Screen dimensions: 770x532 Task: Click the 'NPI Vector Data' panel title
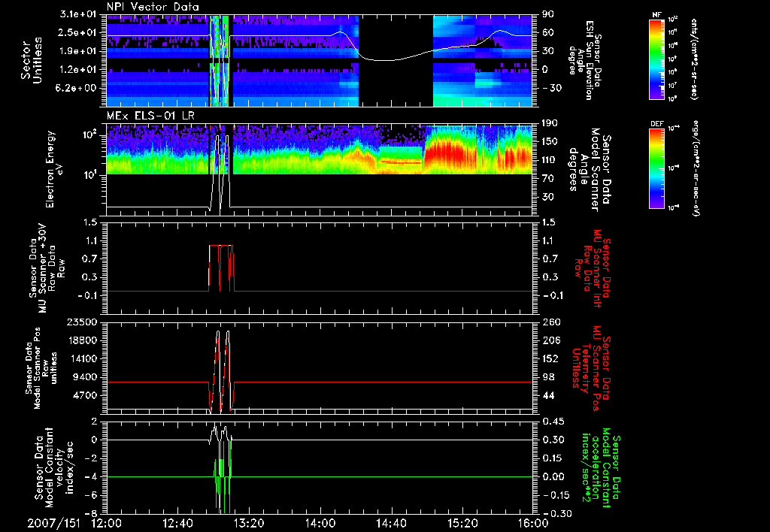pos(153,8)
